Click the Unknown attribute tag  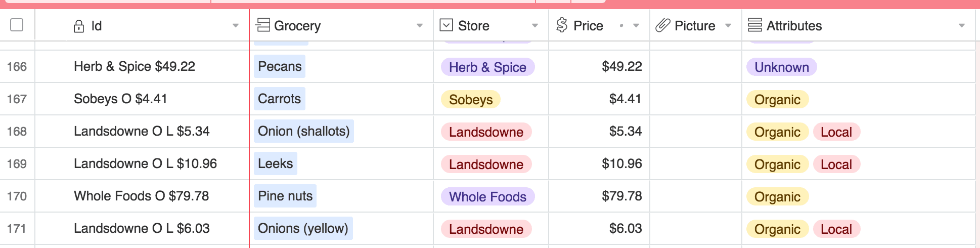click(781, 67)
